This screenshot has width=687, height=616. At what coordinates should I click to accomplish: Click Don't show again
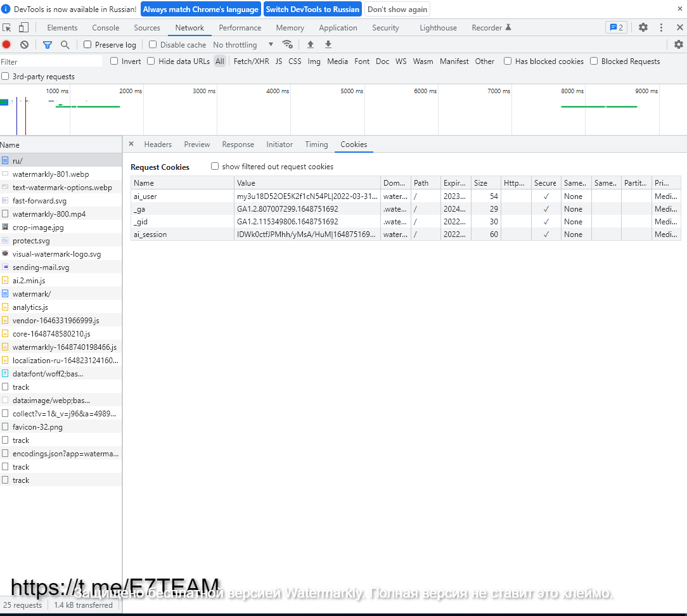[397, 10]
